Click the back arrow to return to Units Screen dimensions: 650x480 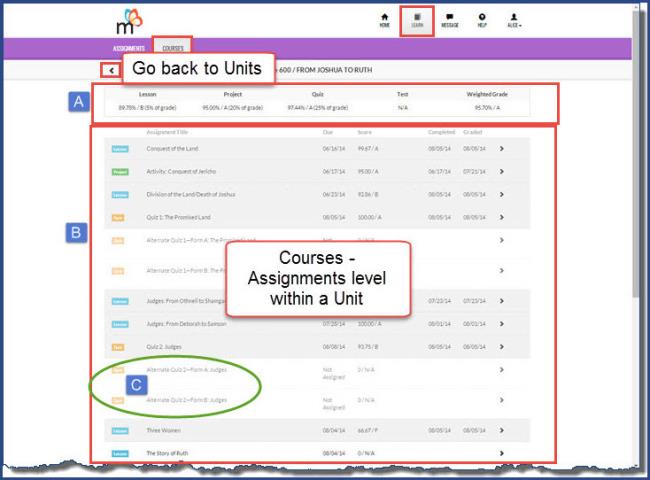[x=111, y=70]
